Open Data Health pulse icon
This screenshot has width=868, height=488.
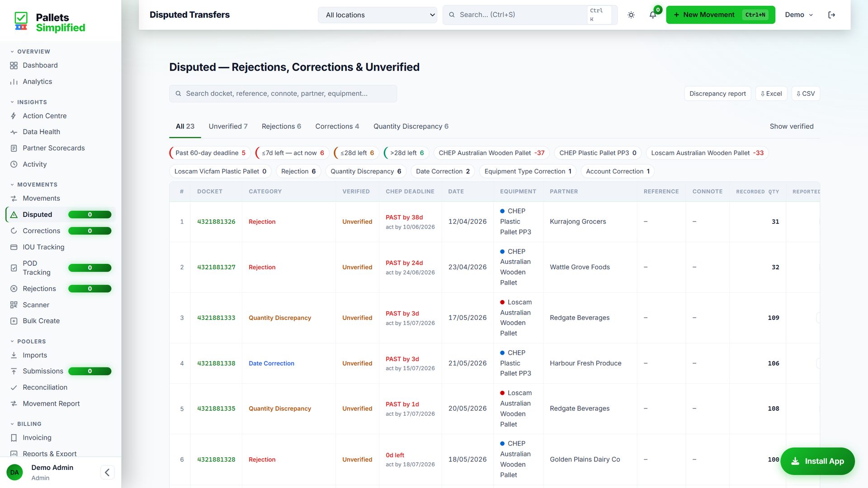pos(14,132)
